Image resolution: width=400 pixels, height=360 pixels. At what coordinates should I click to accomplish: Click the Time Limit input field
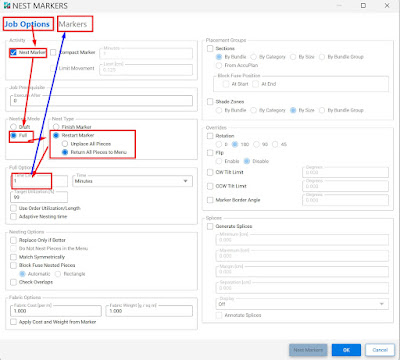[39, 181]
